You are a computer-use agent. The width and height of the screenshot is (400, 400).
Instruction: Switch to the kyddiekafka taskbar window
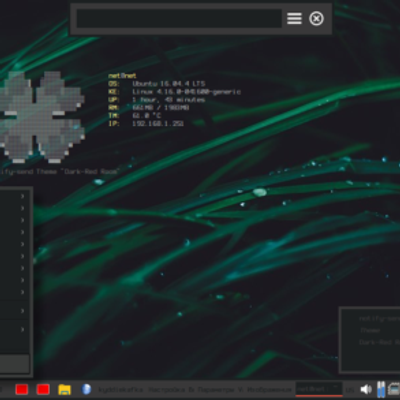pos(120,389)
